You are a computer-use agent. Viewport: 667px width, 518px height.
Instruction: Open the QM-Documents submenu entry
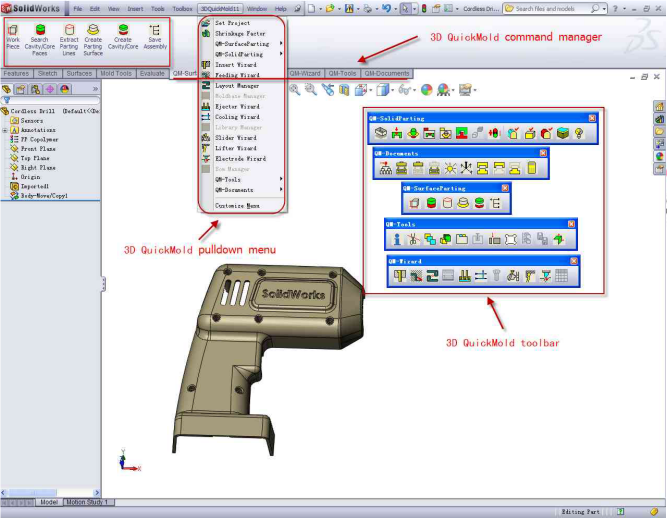pyautogui.click(x=242, y=190)
